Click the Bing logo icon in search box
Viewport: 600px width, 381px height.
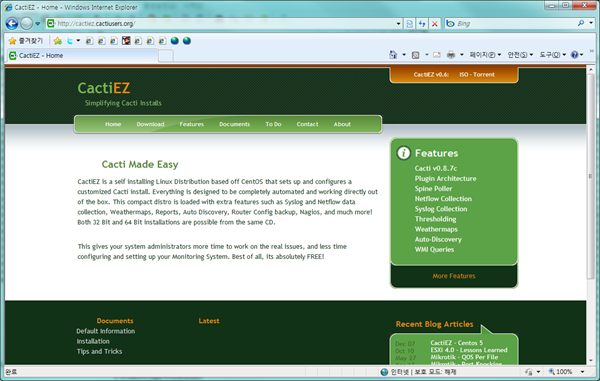click(450, 24)
